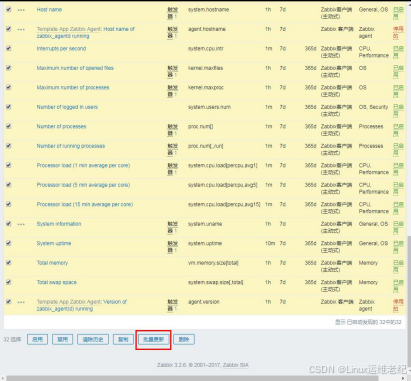The image size is (411, 381).
Task: Uncheck the Total swap space checkbox
Action: pyautogui.click(x=9, y=282)
